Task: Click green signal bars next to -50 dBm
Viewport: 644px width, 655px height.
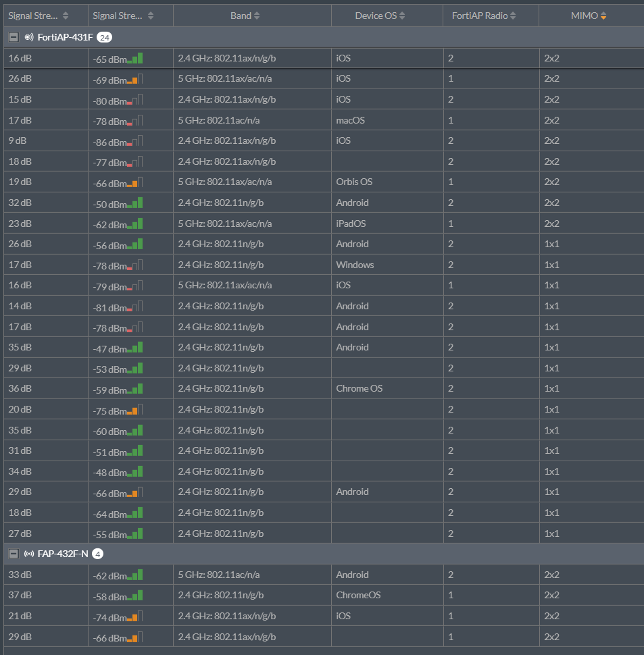Action: point(135,203)
